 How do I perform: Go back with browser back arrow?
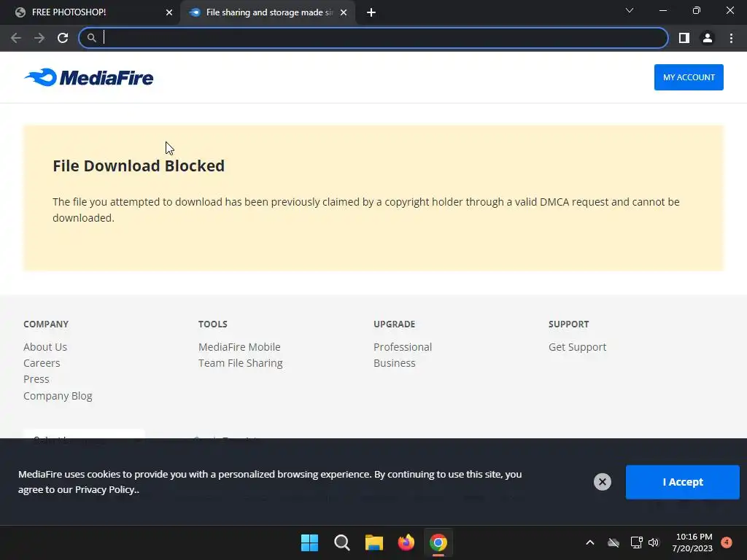click(x=16, y=38)
